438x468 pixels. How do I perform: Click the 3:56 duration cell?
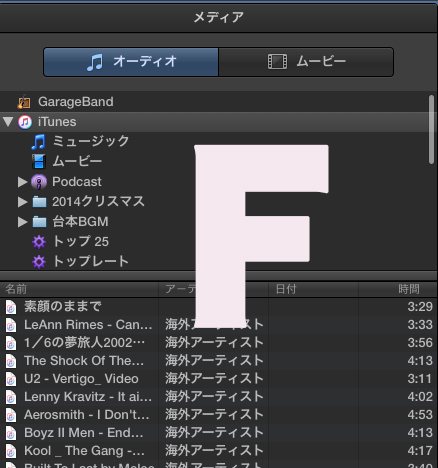(x=420, y=343)
